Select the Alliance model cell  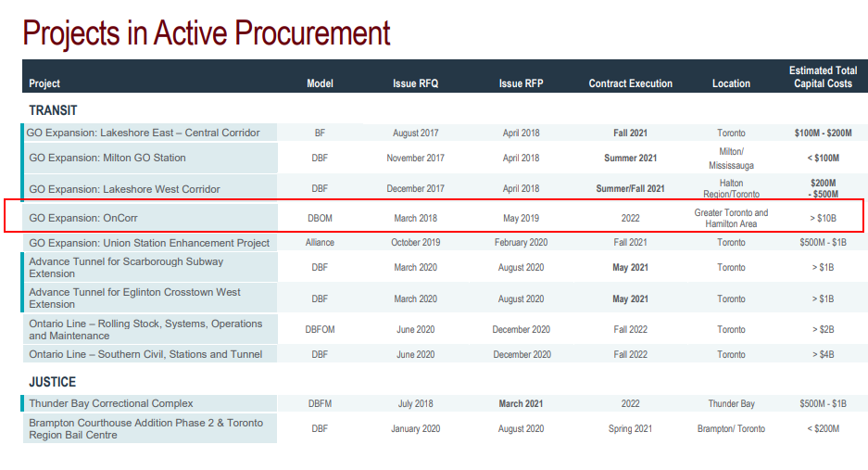320,243
